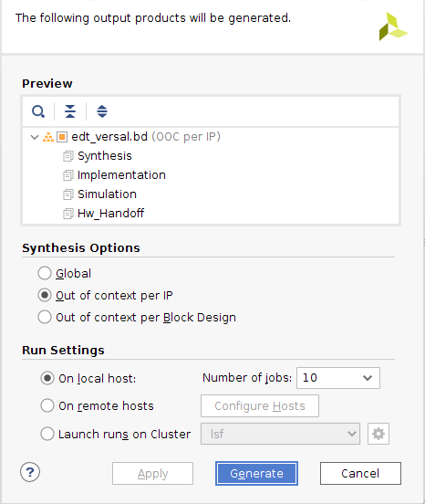425x504 pixels.
Task: Choose On remote hosts run setting
Action: (x=47, y=405)
